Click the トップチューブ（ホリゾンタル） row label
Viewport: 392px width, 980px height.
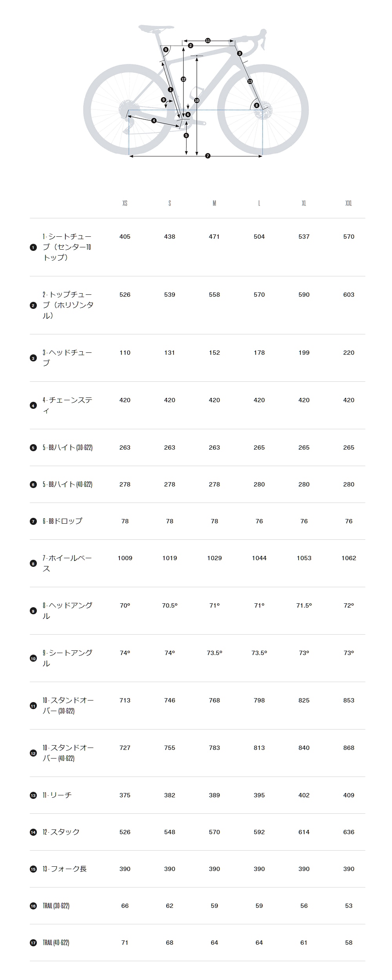[x=68, y=305]
